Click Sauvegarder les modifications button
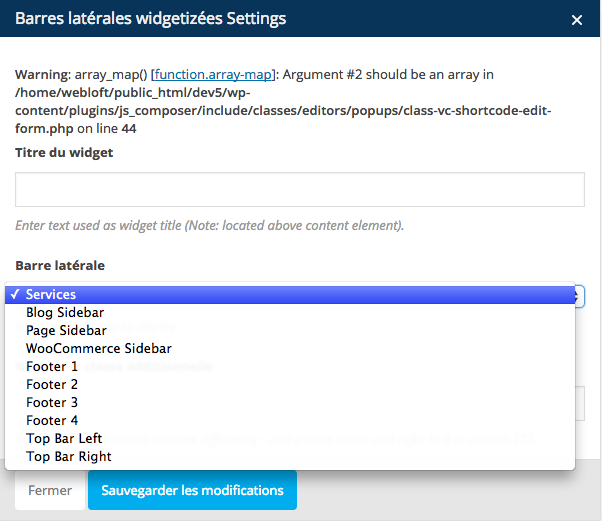 point(192,490)
